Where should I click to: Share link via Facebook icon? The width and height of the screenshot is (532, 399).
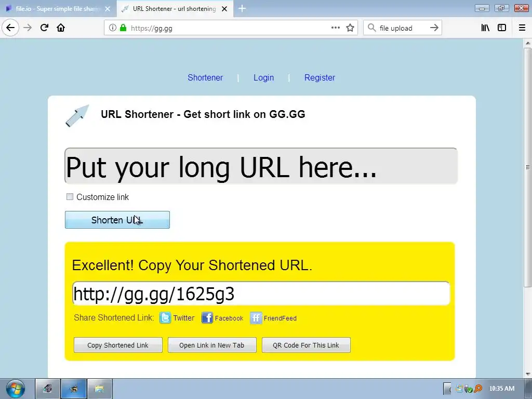tap(207, 318)
